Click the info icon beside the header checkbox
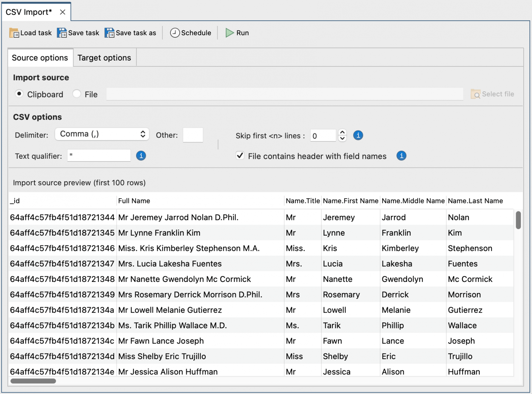 pos(401,156)
